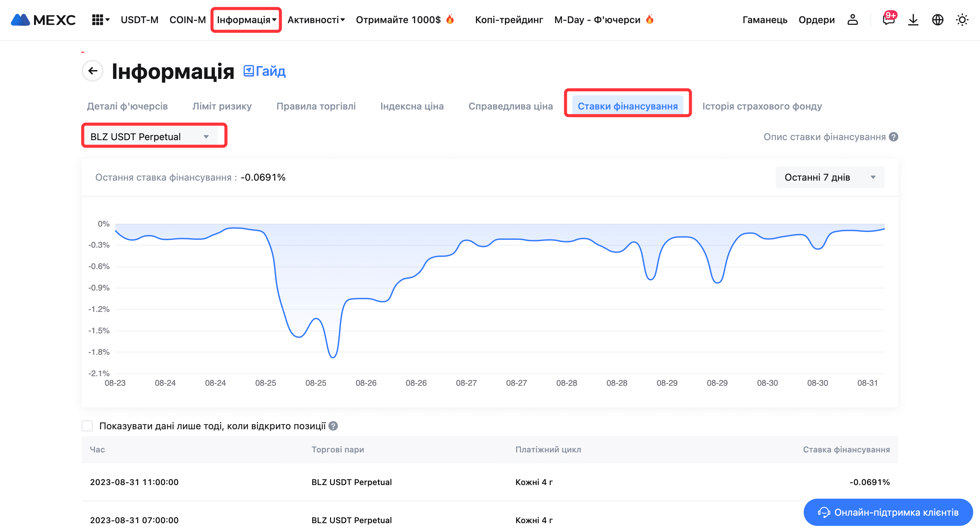Open the Індексна ціна tab
The height and width of the screenshot is (532, 980).
[412, 106]
